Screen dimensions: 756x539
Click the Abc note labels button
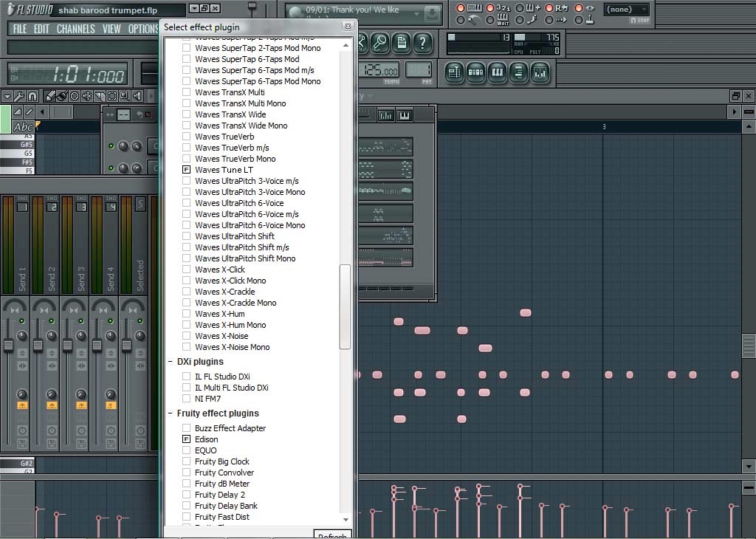(23, 127)
